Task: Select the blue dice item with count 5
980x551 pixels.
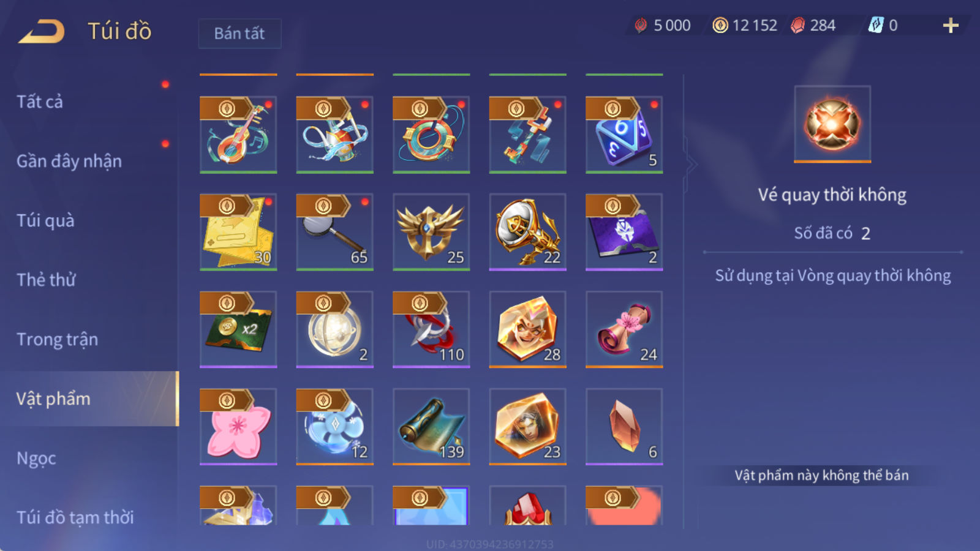Action: [624, 135]
